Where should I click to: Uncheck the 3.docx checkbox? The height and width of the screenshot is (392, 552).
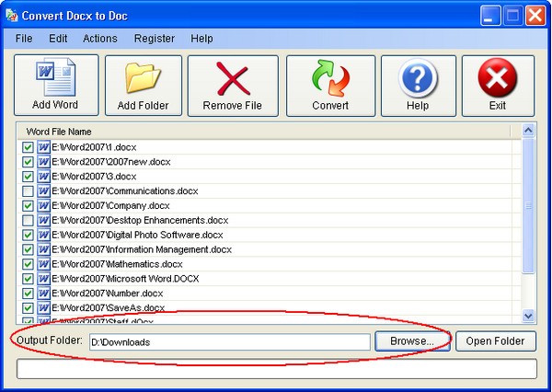coord(28,177)
